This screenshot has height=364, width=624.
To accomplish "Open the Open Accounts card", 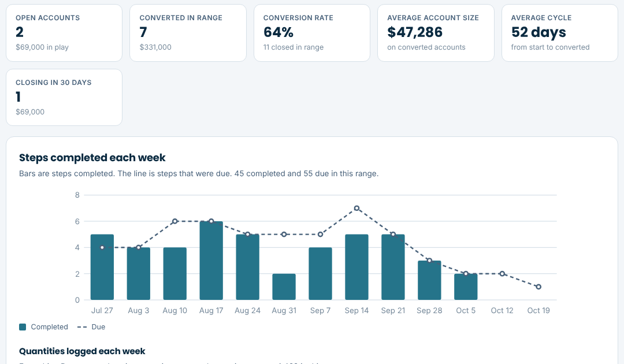I will (64, 33).
